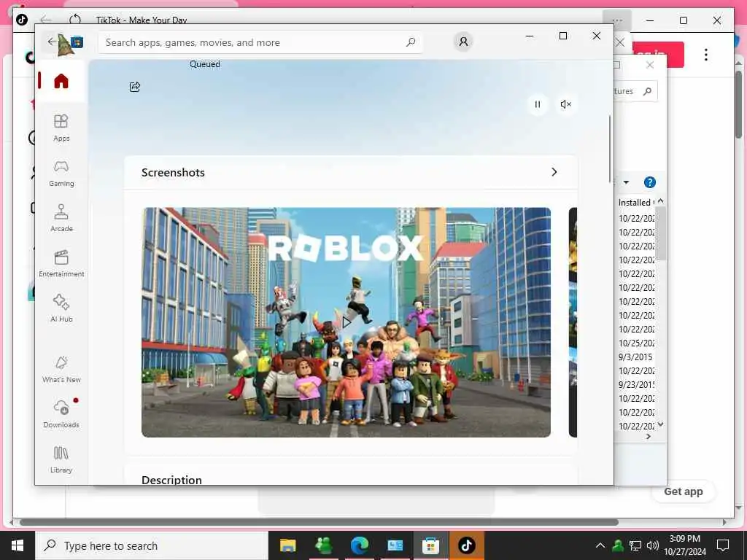Switch to TikTok from taskbar
Image resolution: width=747 pixels, height=560 pixels.
tap(466, 545)
